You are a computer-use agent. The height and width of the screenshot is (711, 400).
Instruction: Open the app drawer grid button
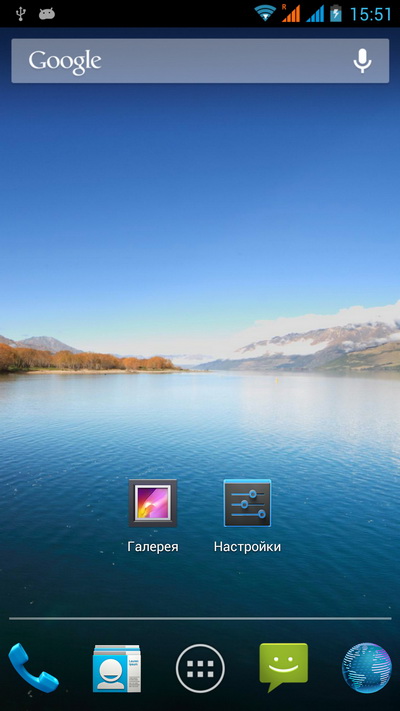(200, 668)
